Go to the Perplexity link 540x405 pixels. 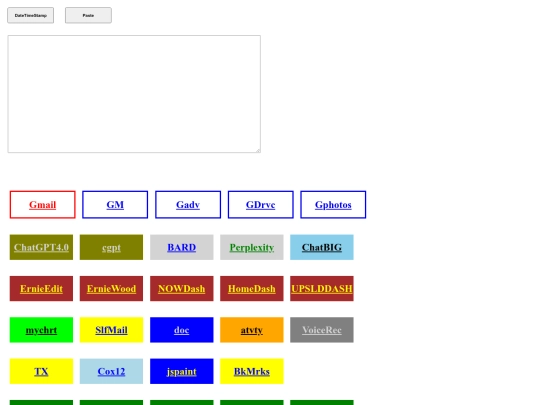252,247
